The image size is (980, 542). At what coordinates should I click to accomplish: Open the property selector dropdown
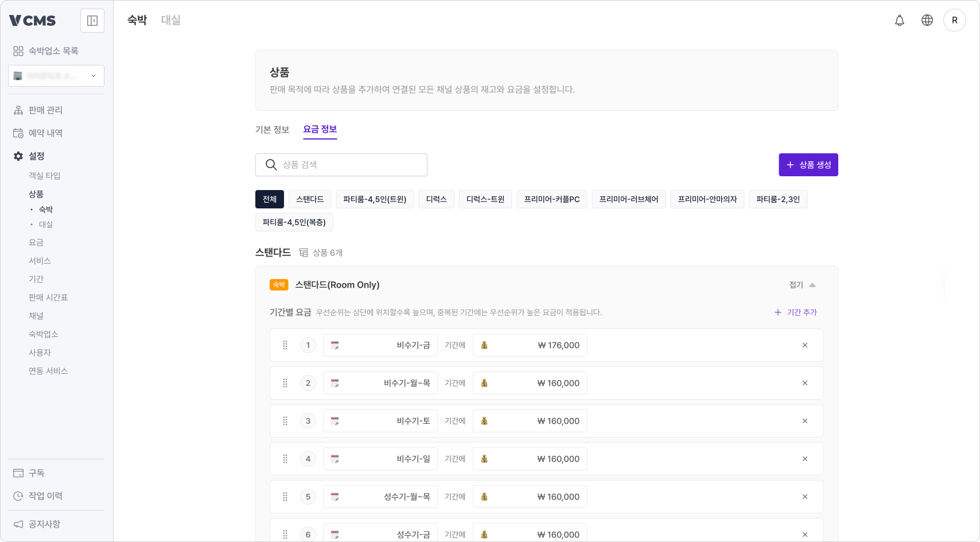[x=56, y=76]
